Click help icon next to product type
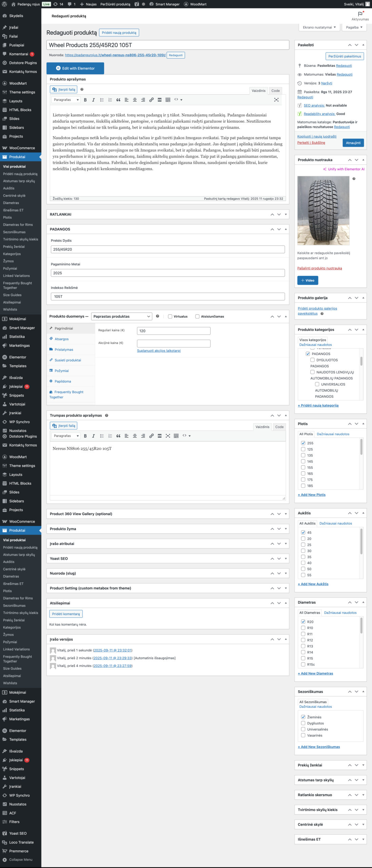The image size is (372, 868). pyautogui.click(x=157, y=316)
